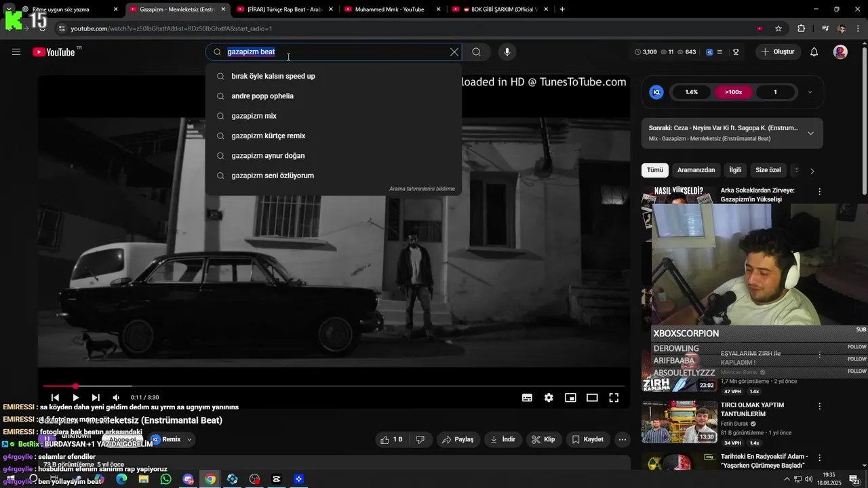Open Chrome three-dot menu

tap(859, 28)
